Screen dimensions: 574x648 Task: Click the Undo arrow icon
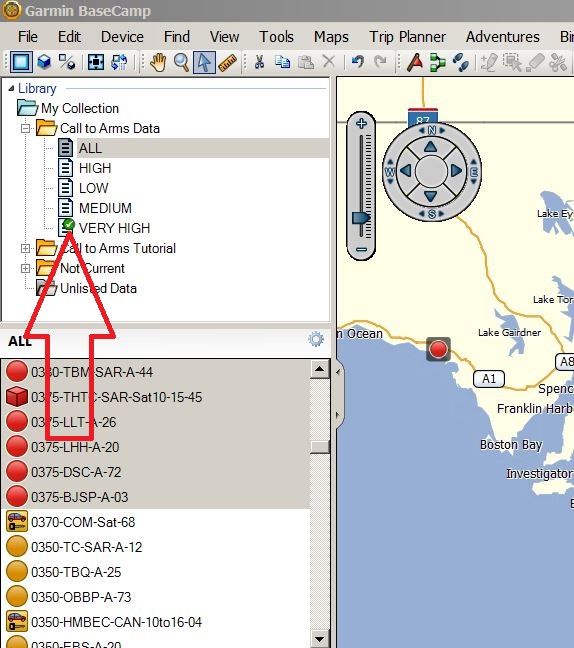(357, 62)
